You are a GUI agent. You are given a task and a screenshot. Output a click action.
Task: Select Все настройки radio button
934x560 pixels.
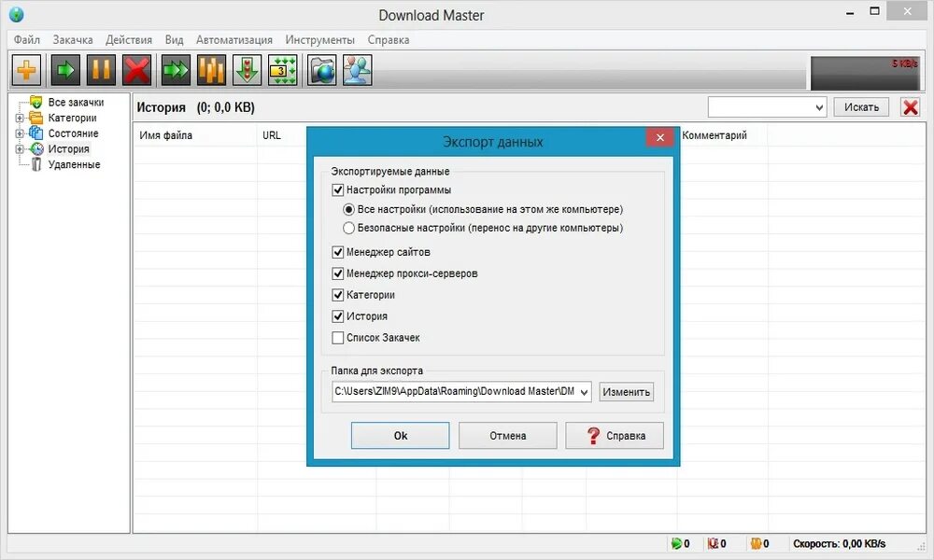tap(348, 209)
